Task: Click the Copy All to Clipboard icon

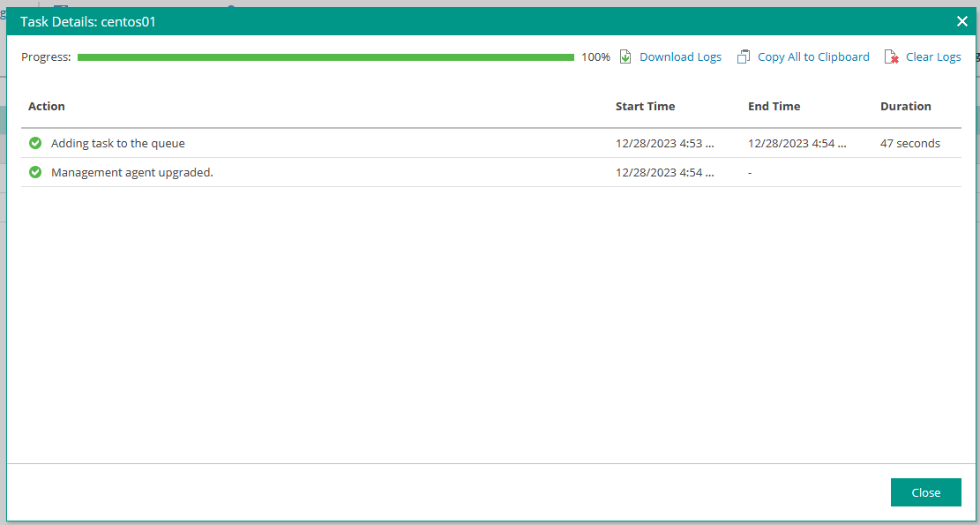Action: click(x=744, y=56)
